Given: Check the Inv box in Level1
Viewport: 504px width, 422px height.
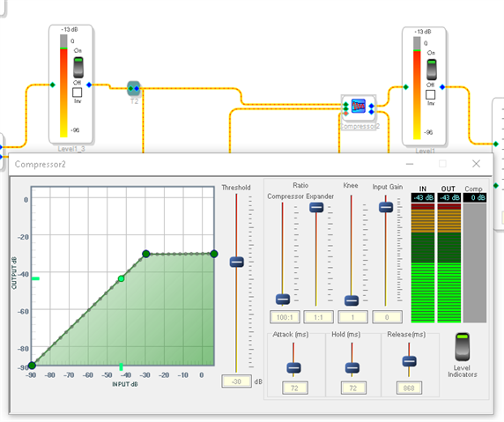Looking at the screenshot, I should coord(430,95).
